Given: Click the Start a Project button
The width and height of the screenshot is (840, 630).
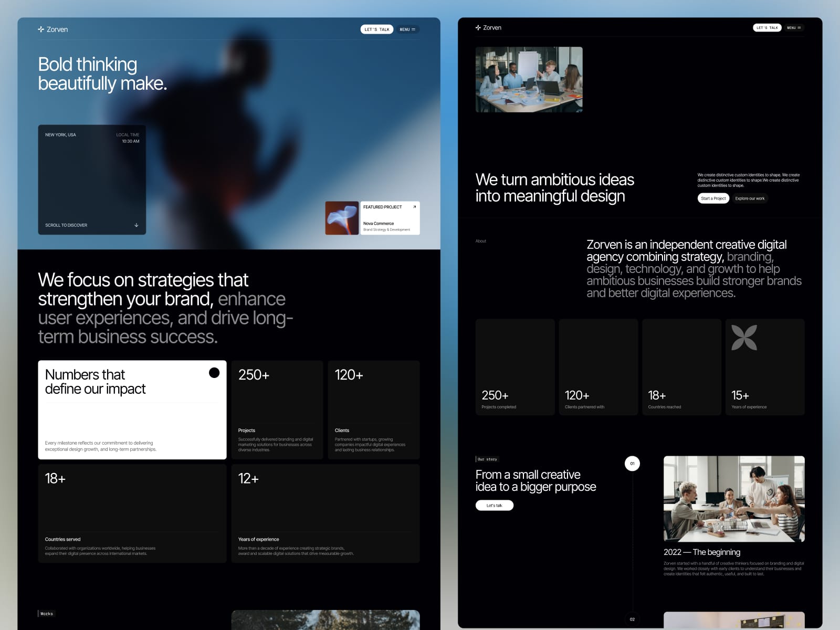Looking at the screenshot, I should click(713, 198).
